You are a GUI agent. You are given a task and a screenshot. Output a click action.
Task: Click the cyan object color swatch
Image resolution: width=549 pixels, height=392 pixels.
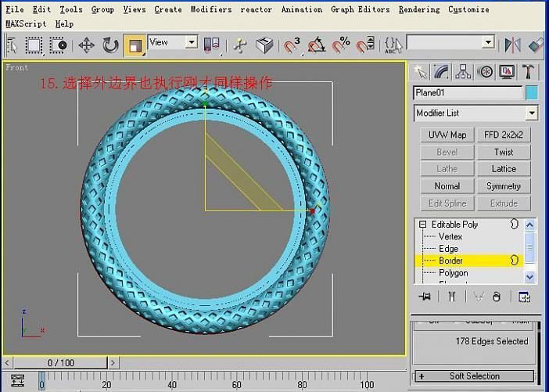point(532,93)
